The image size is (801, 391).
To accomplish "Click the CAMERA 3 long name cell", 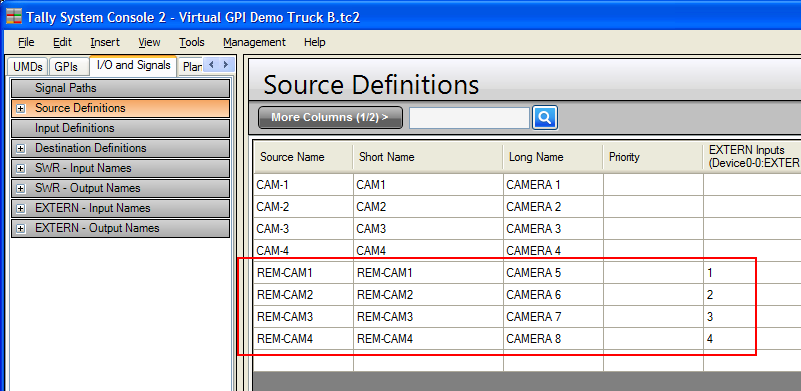I will pyautogui.click(x=553, y=229).
